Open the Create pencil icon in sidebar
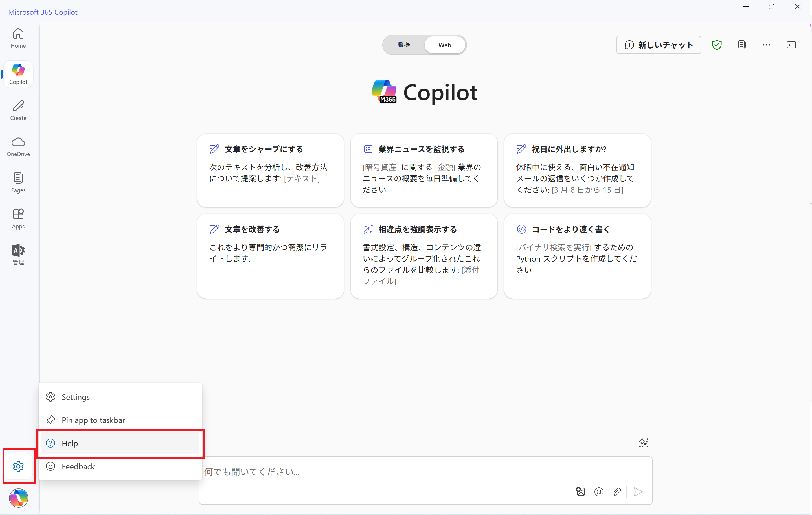Screen dimensions: 812x515 [18, 110]
